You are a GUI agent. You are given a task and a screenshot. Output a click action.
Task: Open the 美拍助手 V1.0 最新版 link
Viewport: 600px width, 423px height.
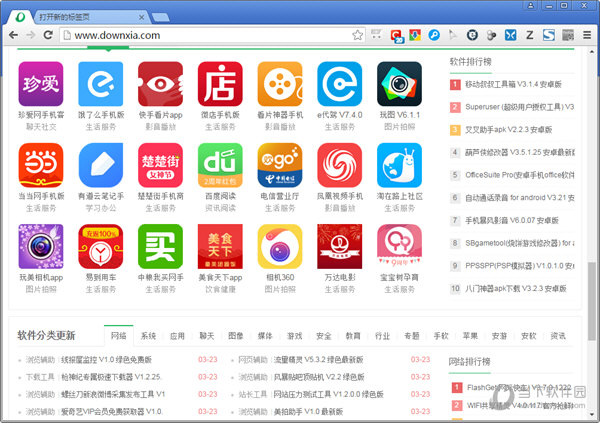(308, 412)
